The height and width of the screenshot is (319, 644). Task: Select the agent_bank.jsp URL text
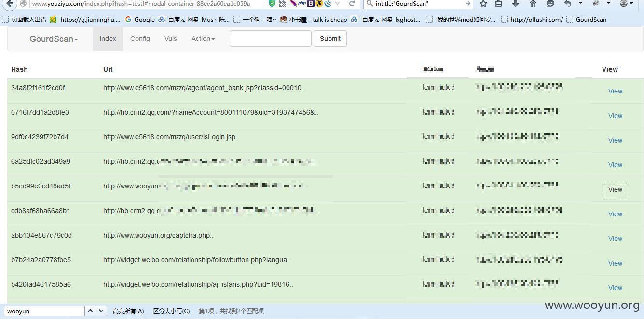[x=204, y=88]
